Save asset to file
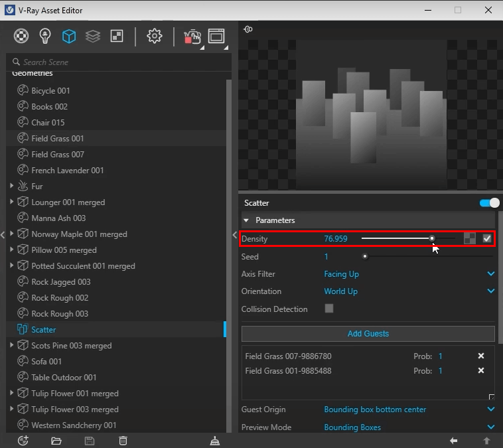The image size is (503, 448). pos(90,441)
